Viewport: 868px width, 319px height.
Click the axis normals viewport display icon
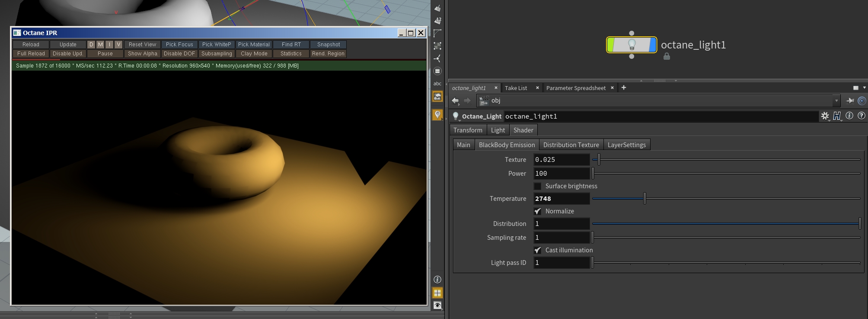[x=437, y=58]
